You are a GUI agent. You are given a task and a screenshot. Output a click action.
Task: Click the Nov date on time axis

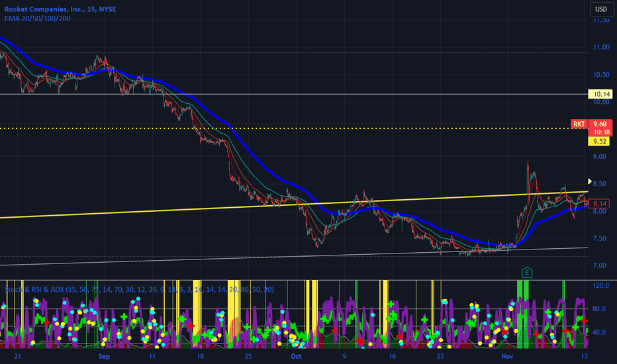507,356
